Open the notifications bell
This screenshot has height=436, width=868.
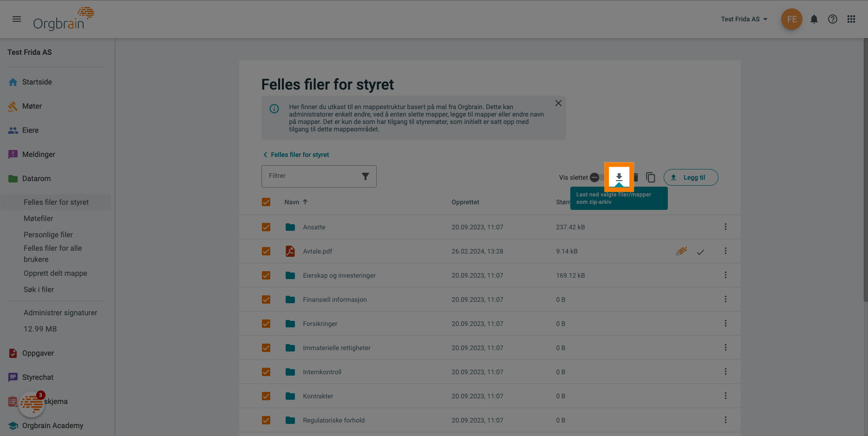click(814, 19)
